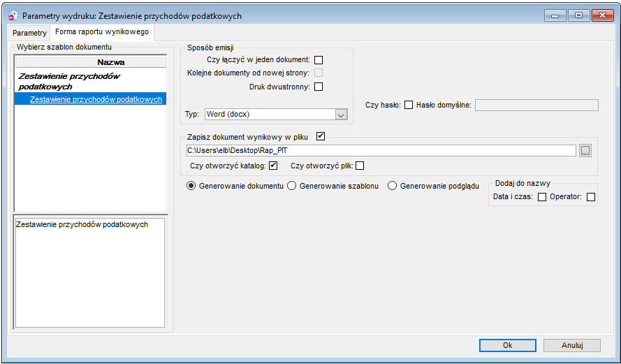Select 'Generowanie szablonu' radio button
Viewport: 621px width, 364px height.
291,186
